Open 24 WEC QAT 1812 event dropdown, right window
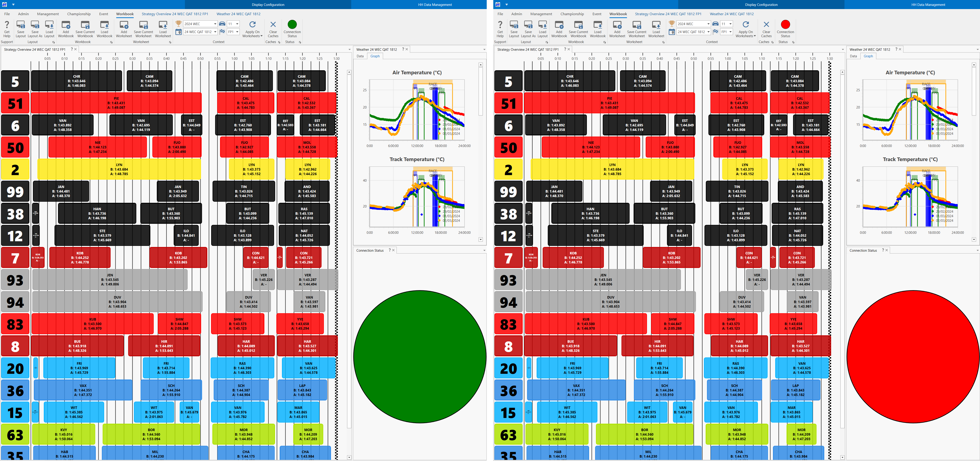 (x=708, y=32)
